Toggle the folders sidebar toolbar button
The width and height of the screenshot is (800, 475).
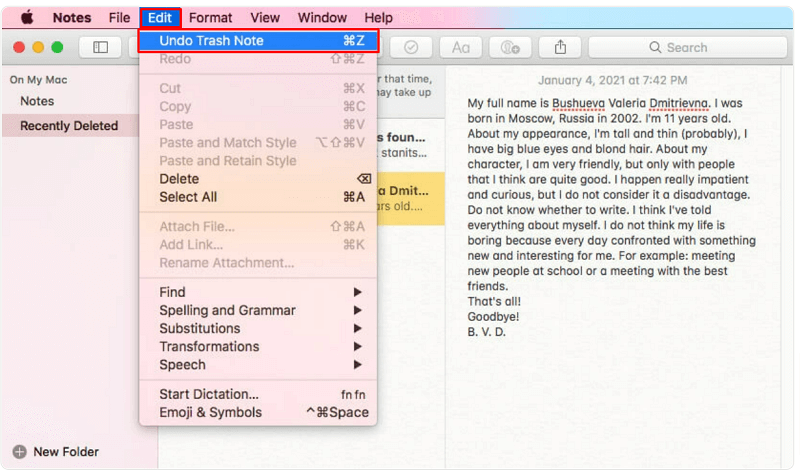(101, 47)
